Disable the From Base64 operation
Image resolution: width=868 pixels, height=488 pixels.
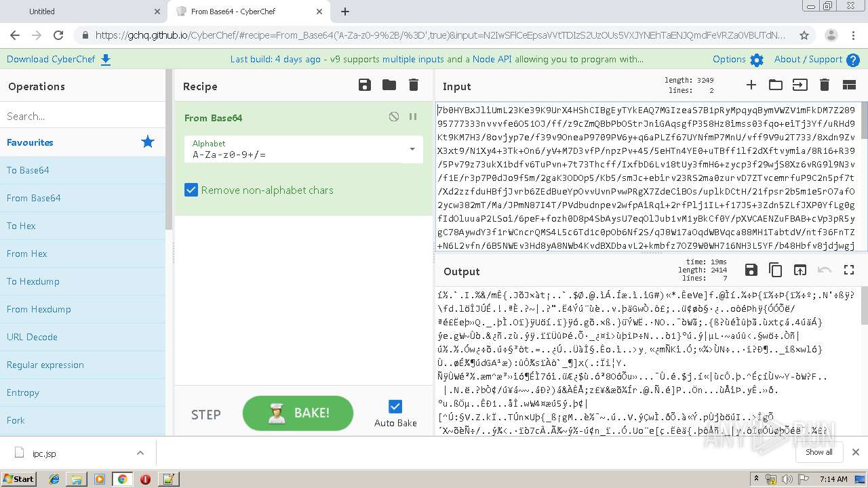pyautogui.click(x=394, y=117)
